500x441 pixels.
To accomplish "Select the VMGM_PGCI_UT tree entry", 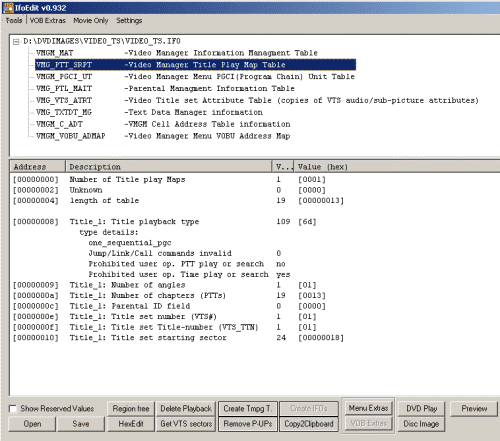I will [195, 77].
